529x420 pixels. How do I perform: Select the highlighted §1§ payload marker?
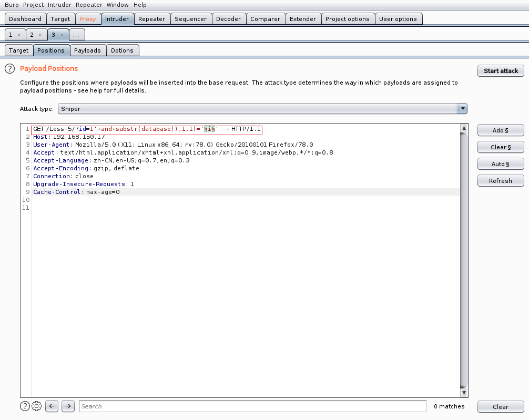click(x=210, y=129)
